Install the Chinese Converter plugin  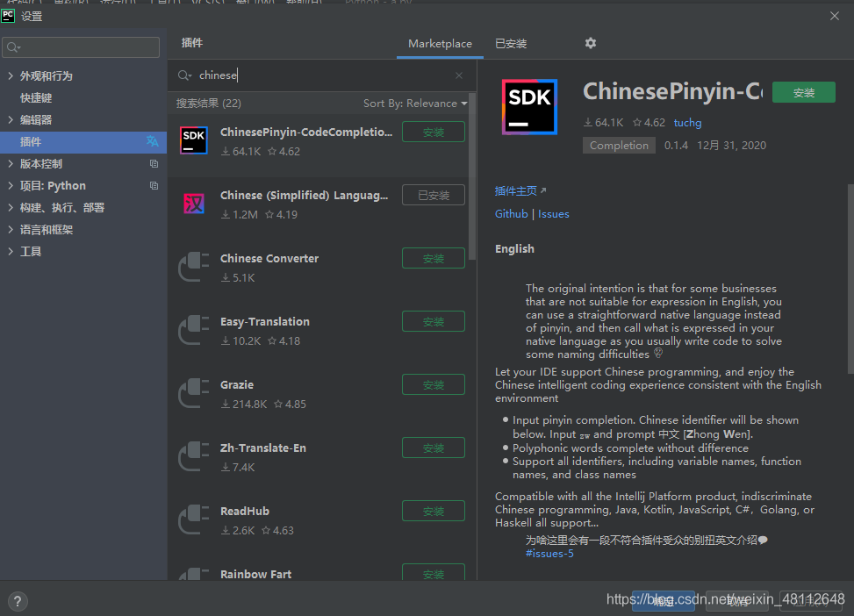434,258
